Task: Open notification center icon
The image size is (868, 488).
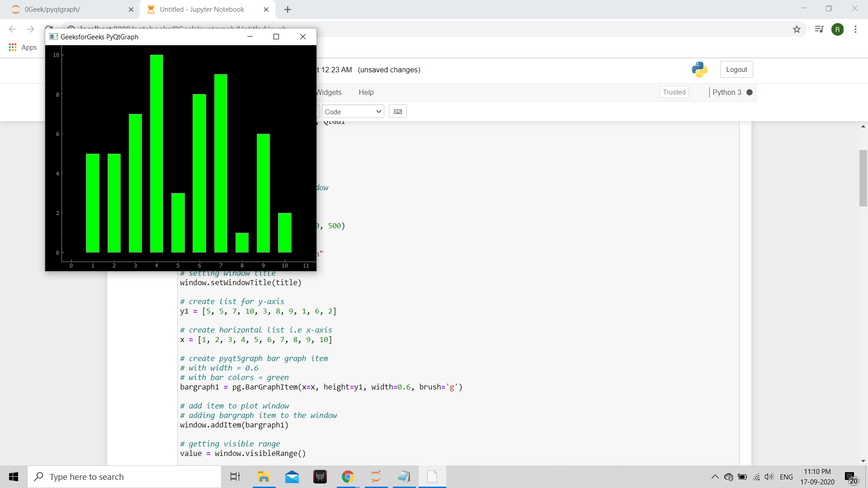Action: tap(850, 477)
